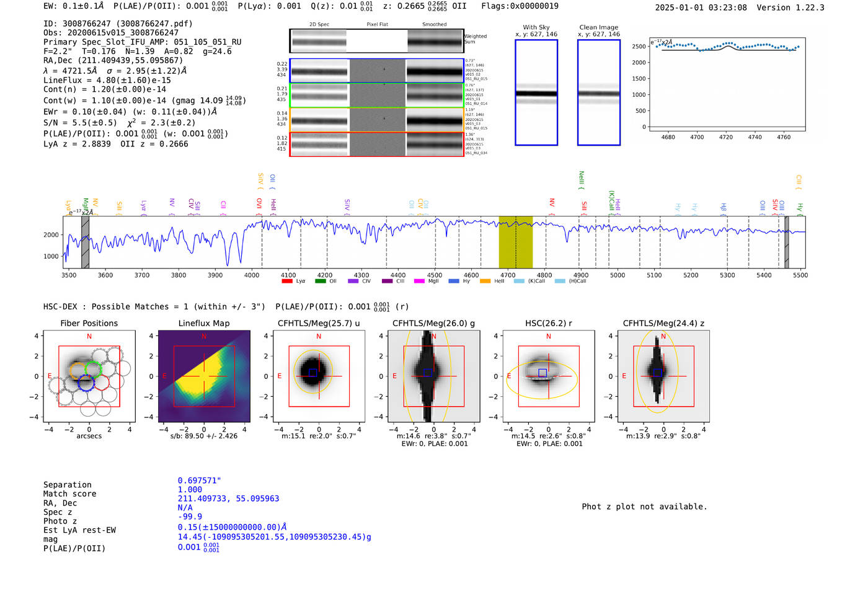Click the CFHTLS/Meg(24.4) z cutout
The image size is (868, 591).
663,376
